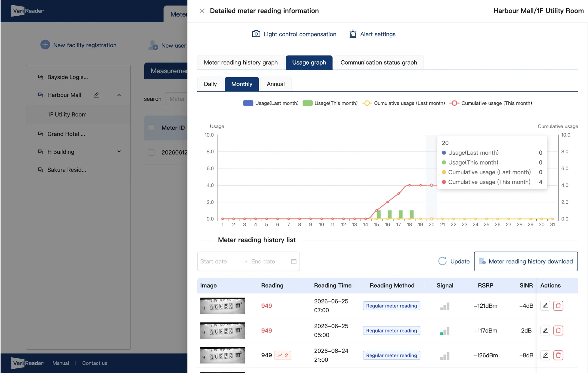The width and height of the screenshot is (588, 373).
Task: Click the Start date input field
Action: (219, 262)
